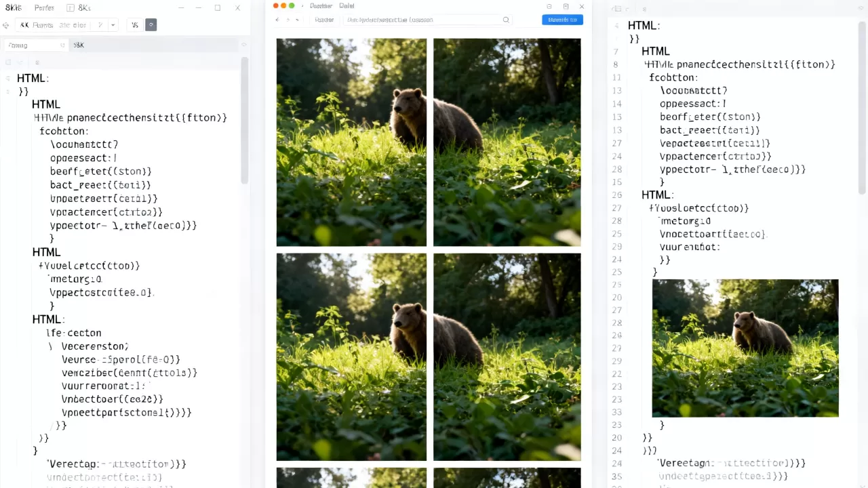868x488 pixels.
Task: Open the dropdown arrow of the left toolbar combo box
Action: pos(113,25)
